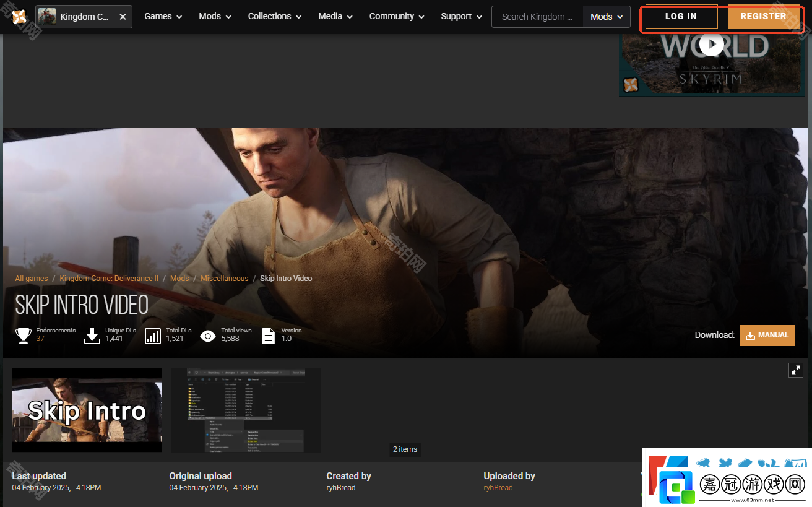Image resolution: width=812 pixels, height=507 pixels.
Task: Expand the Mods navigation menu
Action: click(x=215, y=17)
